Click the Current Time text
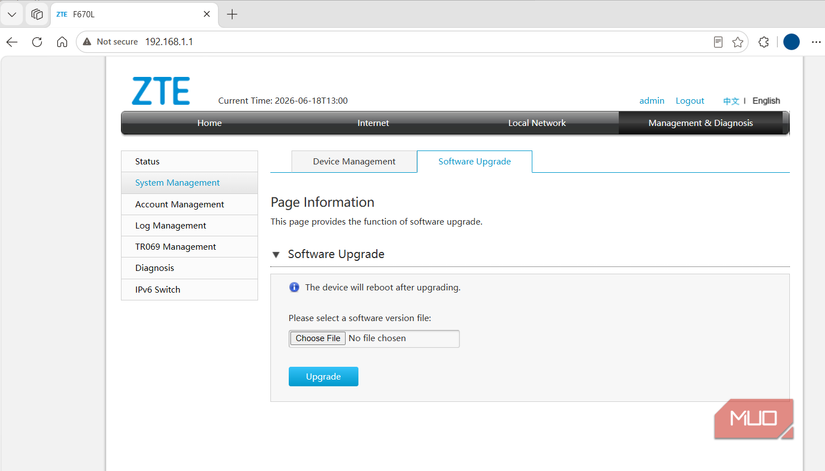This screenshot has height=471, width=825. tap(283, 101)
